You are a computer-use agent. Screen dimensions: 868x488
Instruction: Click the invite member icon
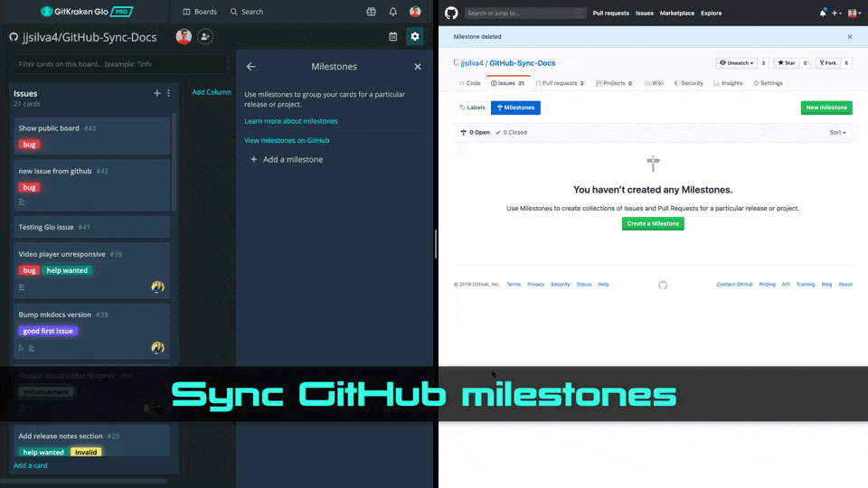[205, 36]
